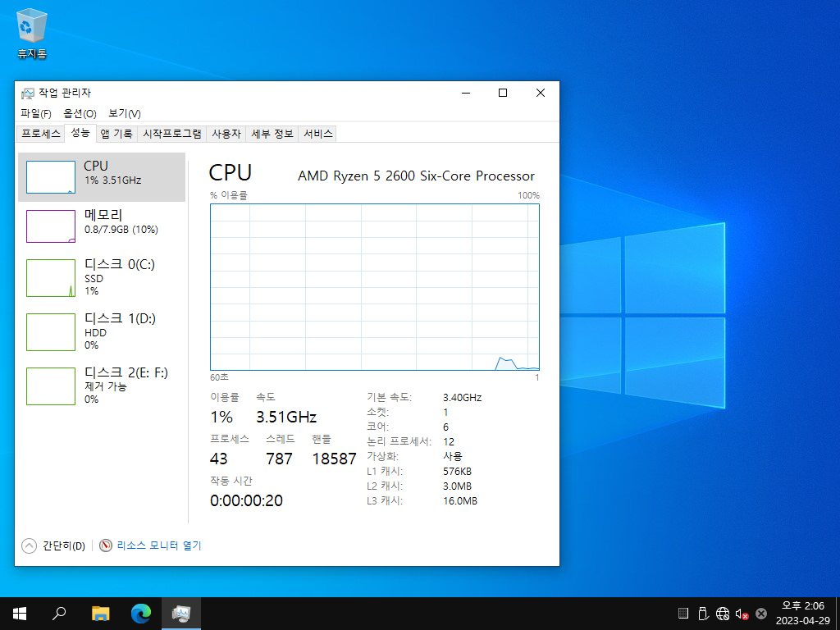Viewport: 840px width, 630px height.
Task: Click the 간단히(D) label
Action: coord(64,546)
